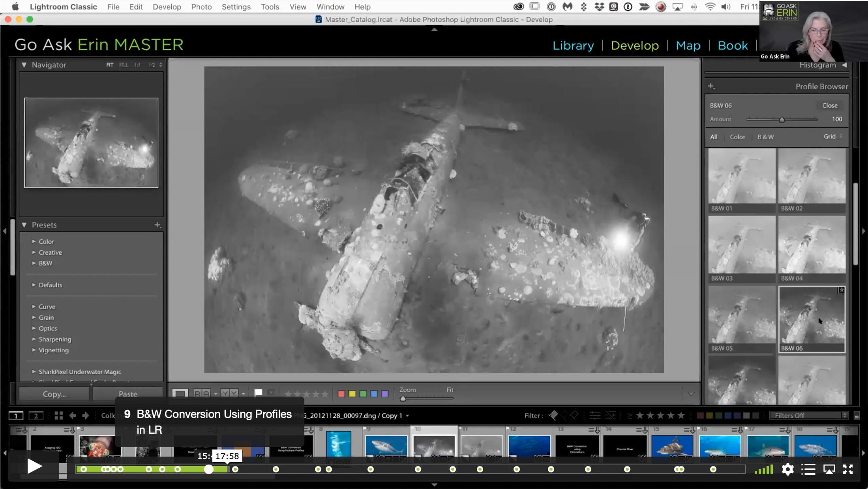Viewport: 868px width, 489px height.
Task: Open Before/After left-right comparison view
Action: (x=202, y=393)
